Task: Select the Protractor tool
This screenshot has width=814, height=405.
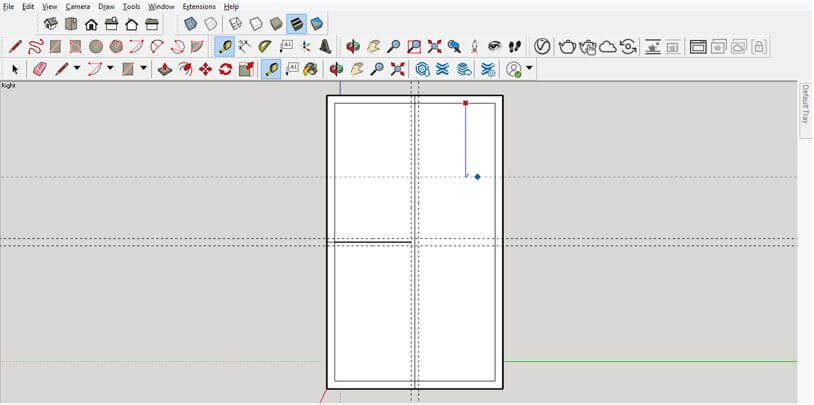Action: tap(265, 47)
